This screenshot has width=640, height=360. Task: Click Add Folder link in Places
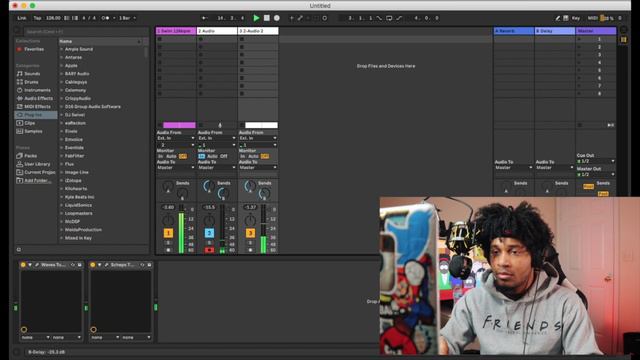(38, 180)
